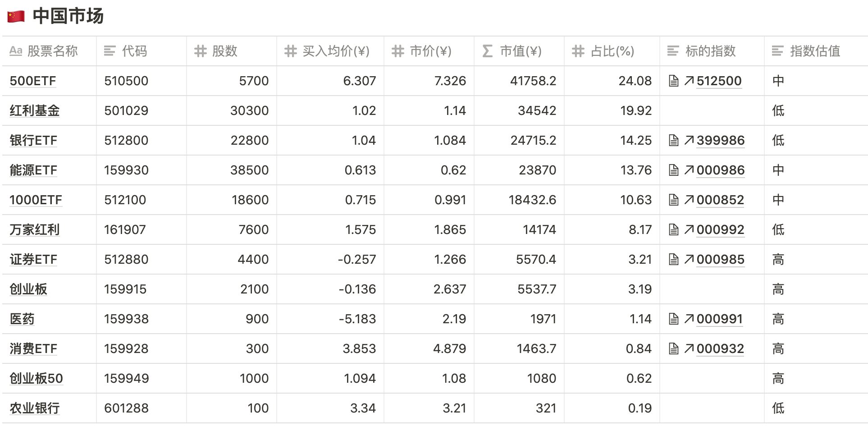Open the 标的指数 column header menu

pyautogui.click(x=710, y=51)
